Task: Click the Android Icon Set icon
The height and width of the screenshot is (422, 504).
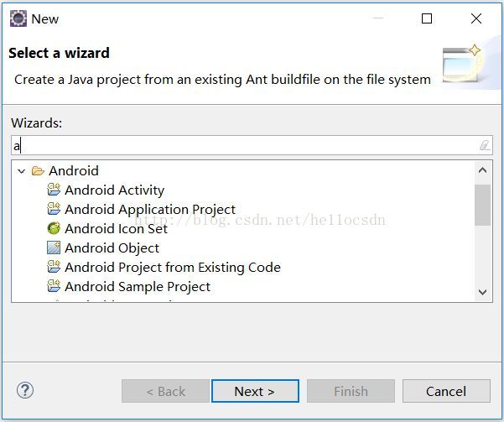Action: (x=54, y=228)
